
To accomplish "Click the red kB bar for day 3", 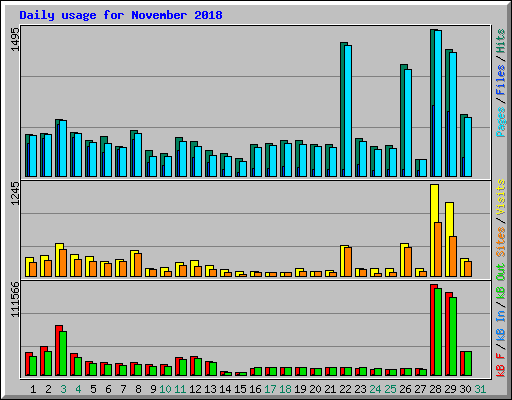I will (x=57, y=350).
